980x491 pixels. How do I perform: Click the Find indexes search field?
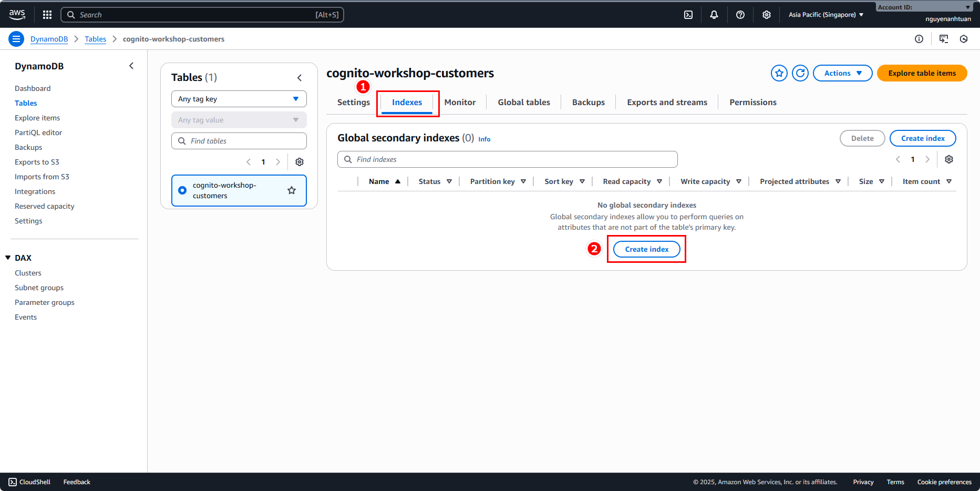507,159
